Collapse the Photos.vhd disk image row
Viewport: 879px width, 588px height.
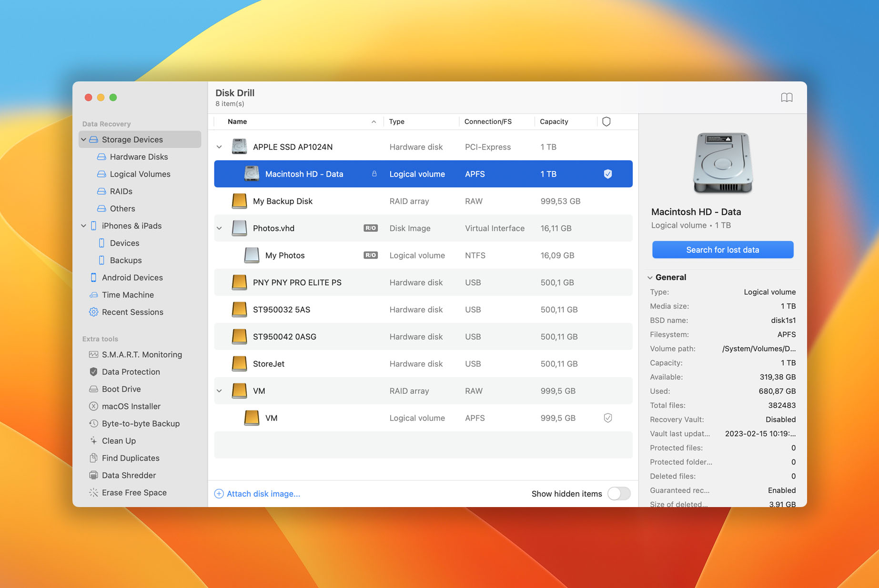coord(219,228)
